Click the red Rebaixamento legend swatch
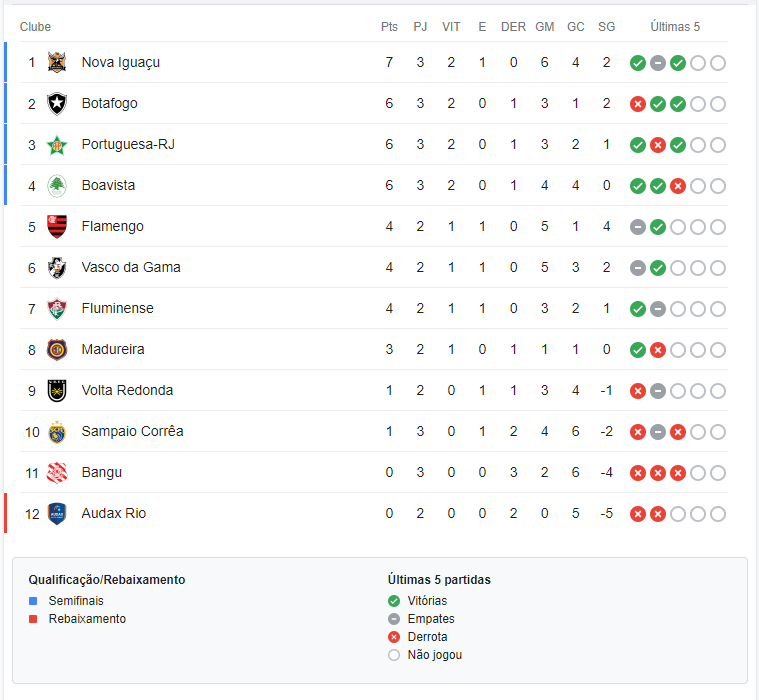The width and height of the screenshot is (759, 700). [x=33, y=619]
